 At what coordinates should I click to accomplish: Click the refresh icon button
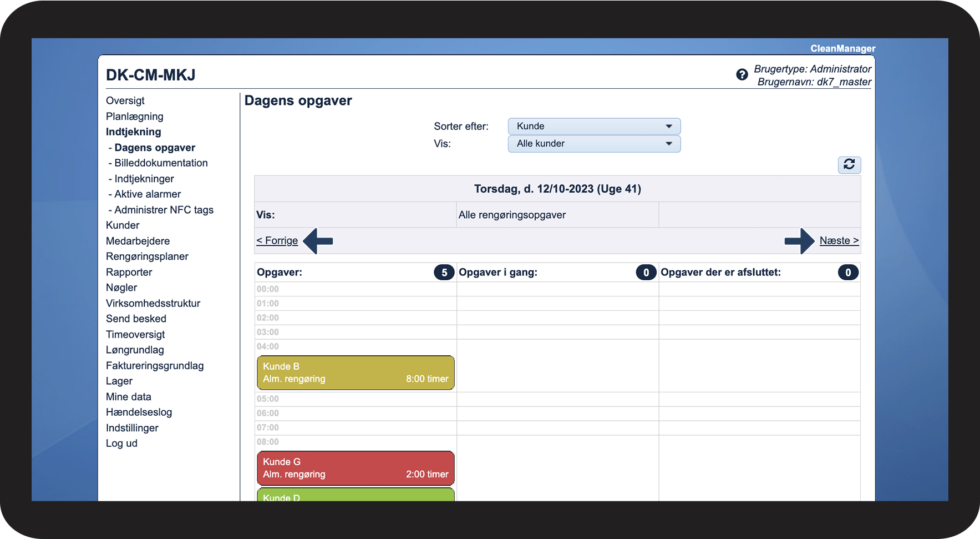tap(849, 164)
